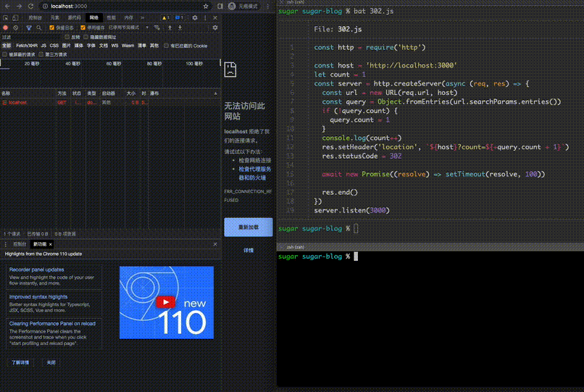Focus the address bar showing localhost:3000
584x392 pixels.
125,7
